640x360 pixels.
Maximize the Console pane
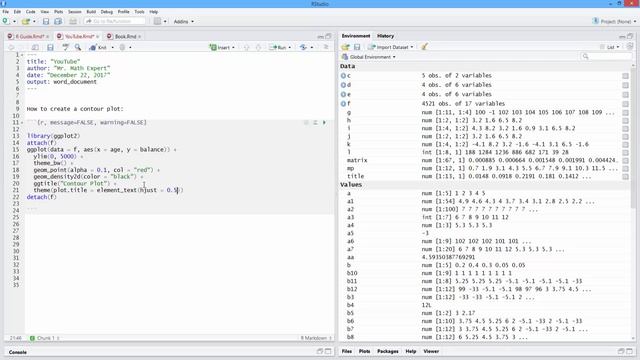coord(328,351)
